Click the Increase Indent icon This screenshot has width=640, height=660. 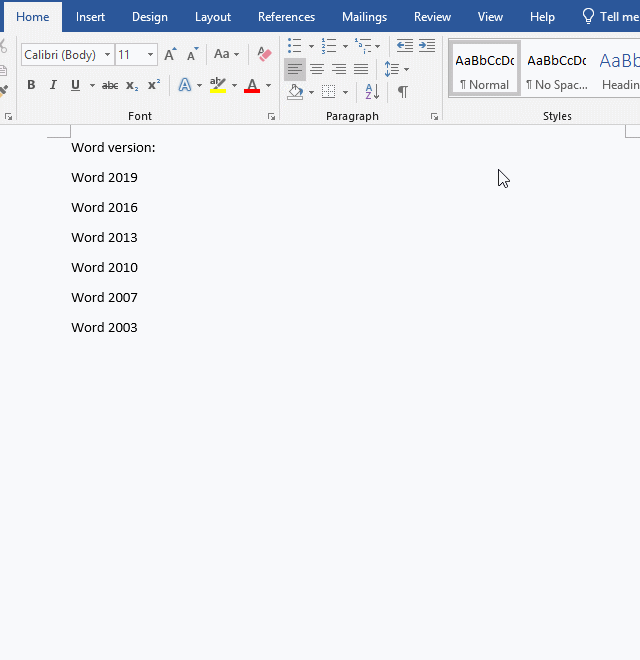[427, 45]
